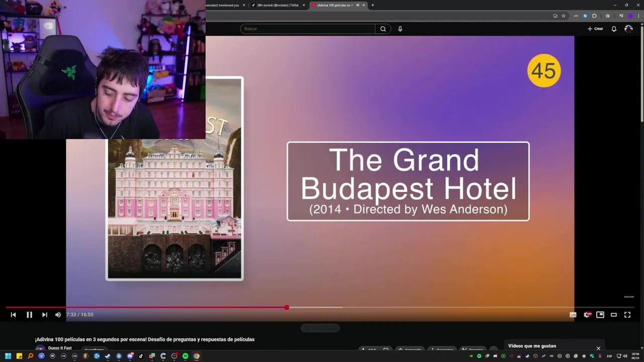The height and width of the screenshot is (362, 644).
Task: Click the YouTube search field 'Buscar'
Action: 307,29
